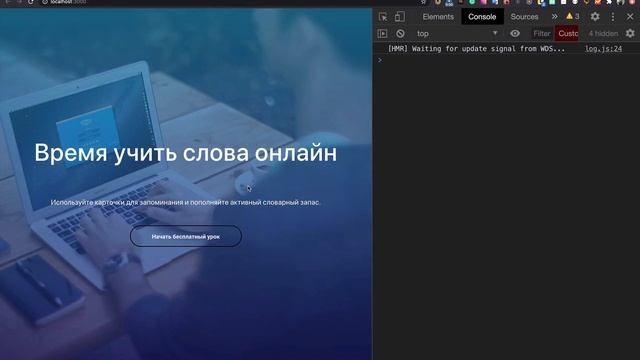Reload the page in the browser toolbar
This screenshot has height=360, width=640.
point(31,2)
